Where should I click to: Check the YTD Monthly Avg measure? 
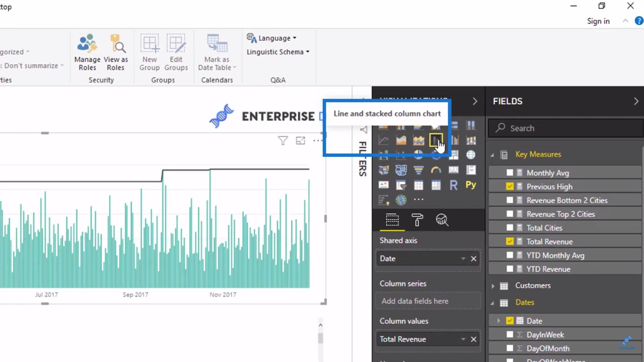(x=509, y=255)
